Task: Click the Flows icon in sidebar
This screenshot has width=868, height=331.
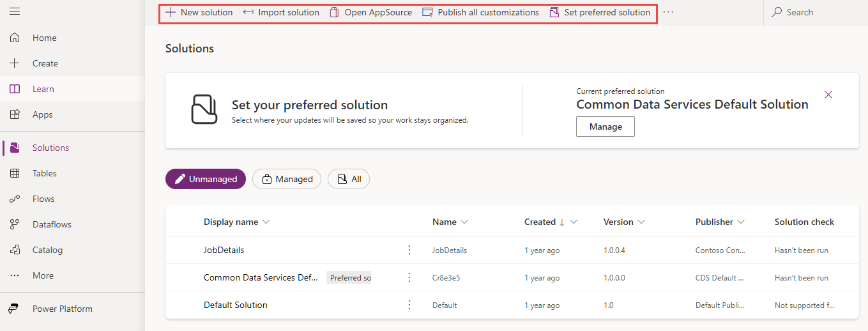Action: (15, 199)
